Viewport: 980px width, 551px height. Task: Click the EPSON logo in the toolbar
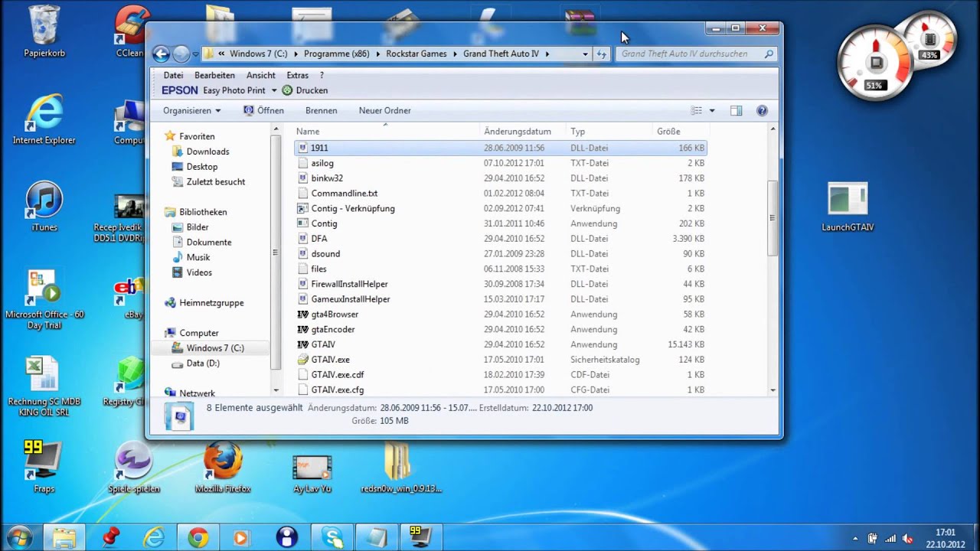(x=180, y=90)
